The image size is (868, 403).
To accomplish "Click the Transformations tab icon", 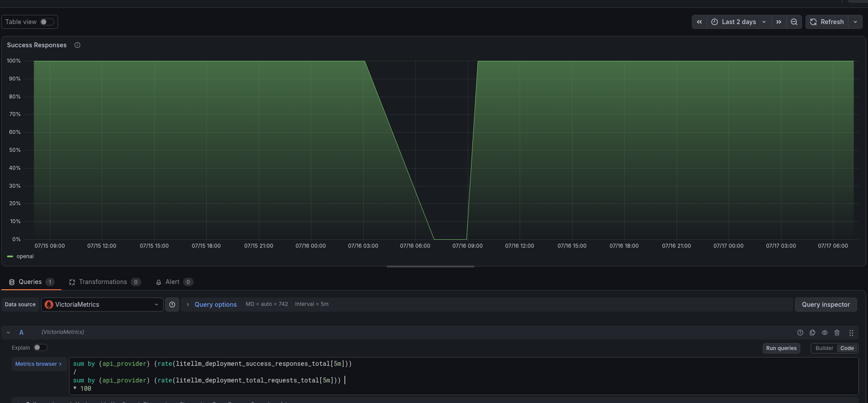I will click(72, 282).
